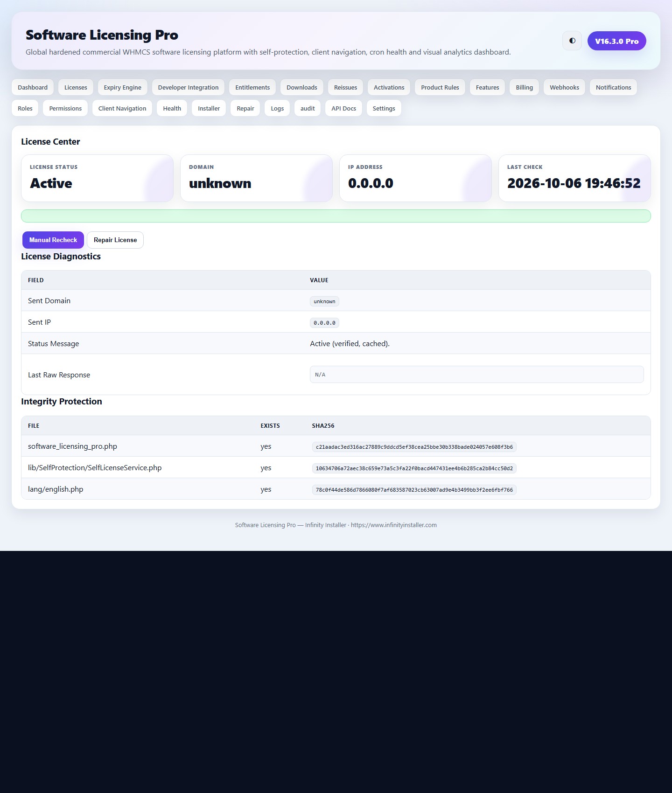Click the License Status 'Active' card

pos(97,178)
